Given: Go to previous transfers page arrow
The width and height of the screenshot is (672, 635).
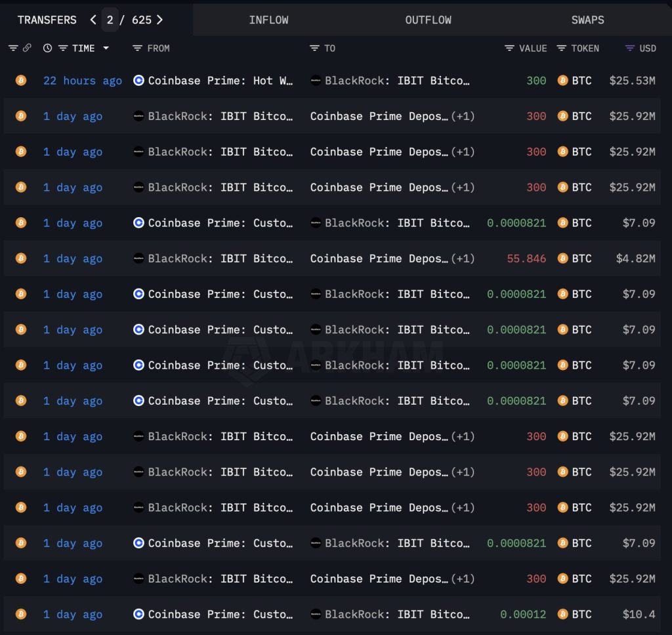Looking at the screenshot, I should pyautogui.click(x=93, y=20).
